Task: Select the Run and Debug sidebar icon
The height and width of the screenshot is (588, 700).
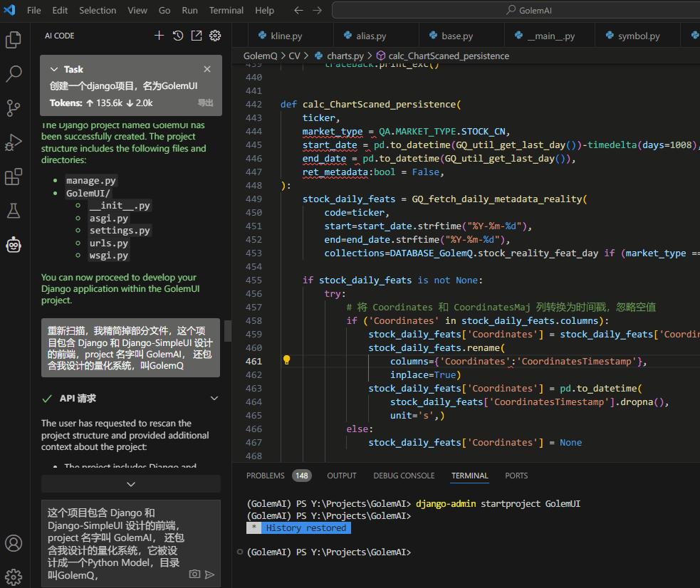Action: [x=14, y=142]
